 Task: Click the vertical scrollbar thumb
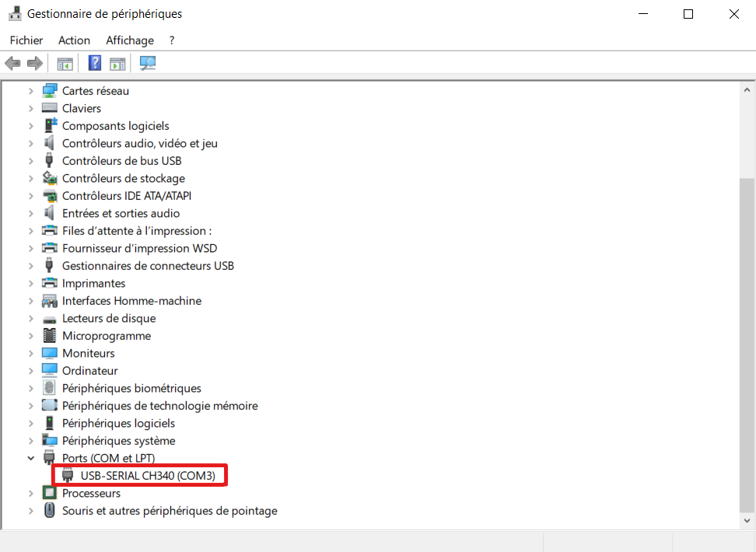747,345
